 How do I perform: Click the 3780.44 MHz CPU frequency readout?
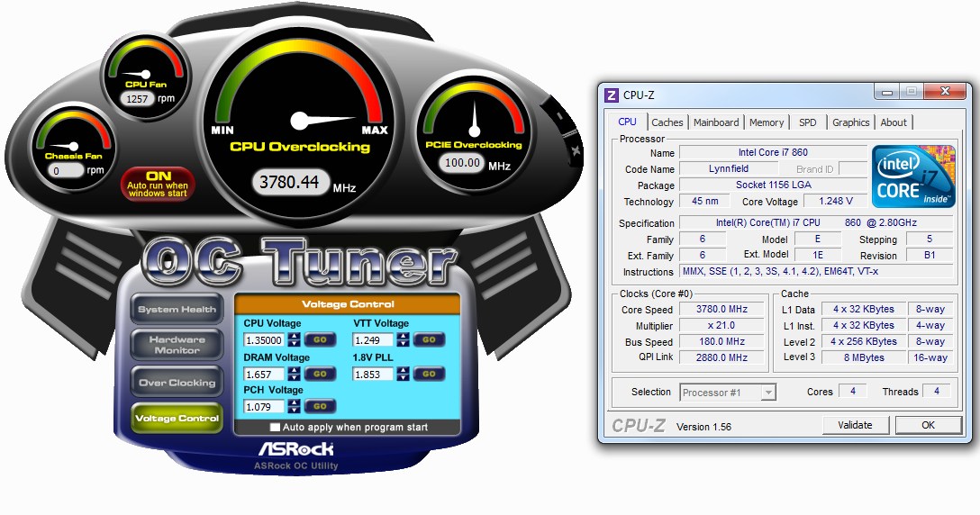[x=289, y=182]
